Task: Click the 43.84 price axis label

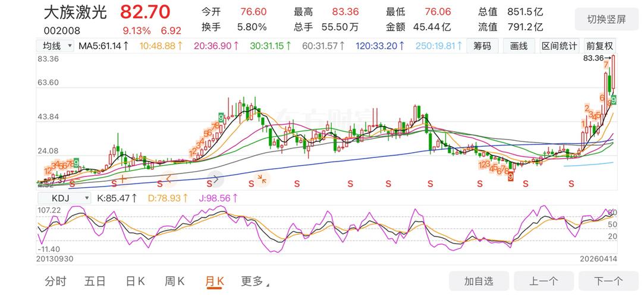Action: tap(48, 117)
